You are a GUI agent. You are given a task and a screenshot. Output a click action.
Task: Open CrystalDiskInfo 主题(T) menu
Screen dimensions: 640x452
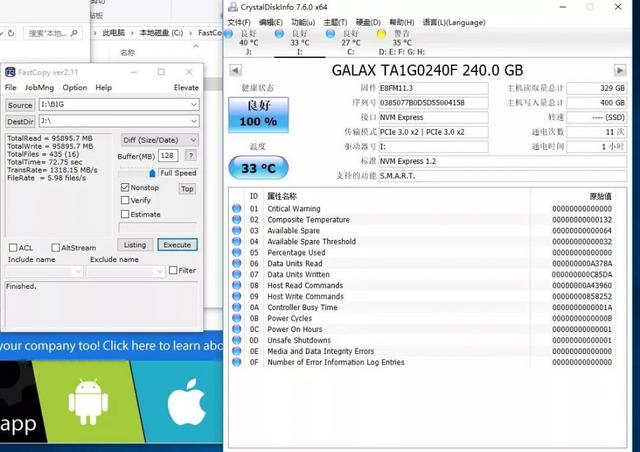coord(335,22)
